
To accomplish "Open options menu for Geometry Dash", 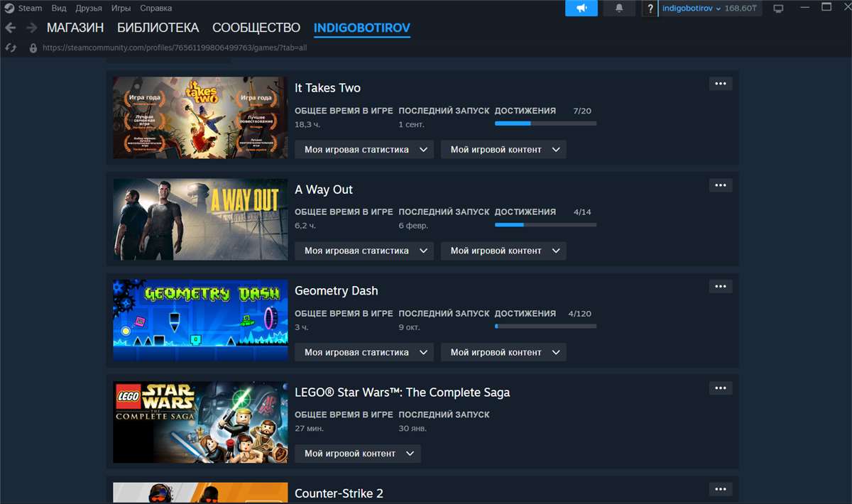I will pyautogui.click(x=720, y=285).
